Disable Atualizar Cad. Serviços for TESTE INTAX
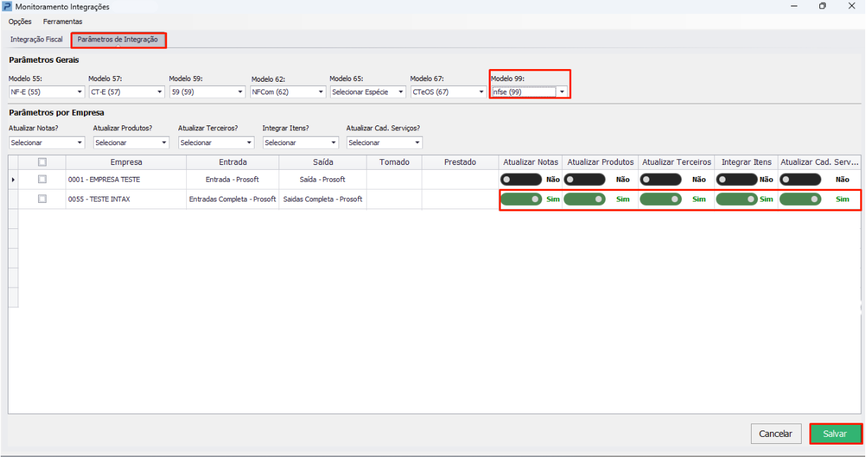The image size is (868, 458). coord(801,199)
